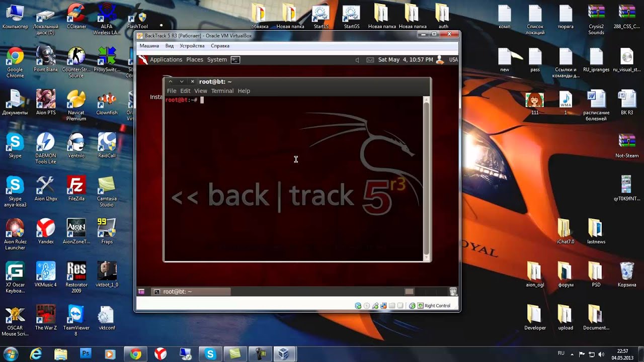Open Skype desktop shortcut
This screenshot has height=362, width=644.
coord(15,146)
